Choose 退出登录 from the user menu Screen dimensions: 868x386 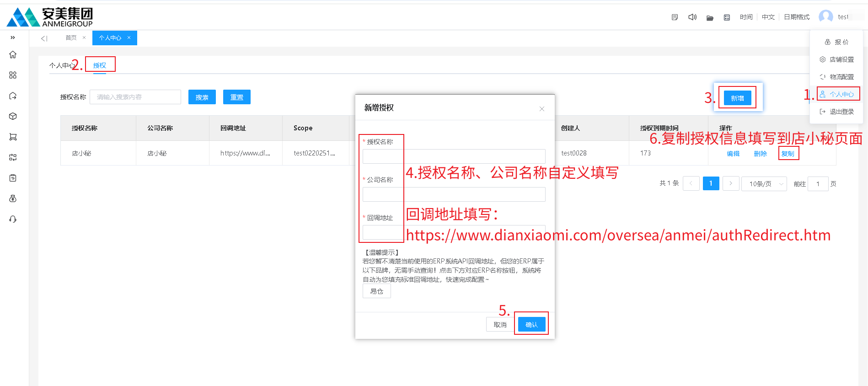coord(836,112)
